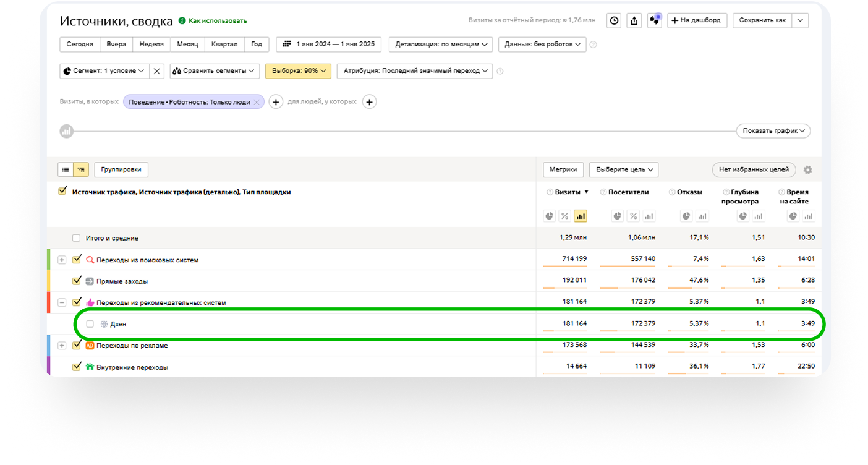The width and height of the screenshot is (868, 465).
Task: Show pie chart for Посетители
Action: coord(618,216)
